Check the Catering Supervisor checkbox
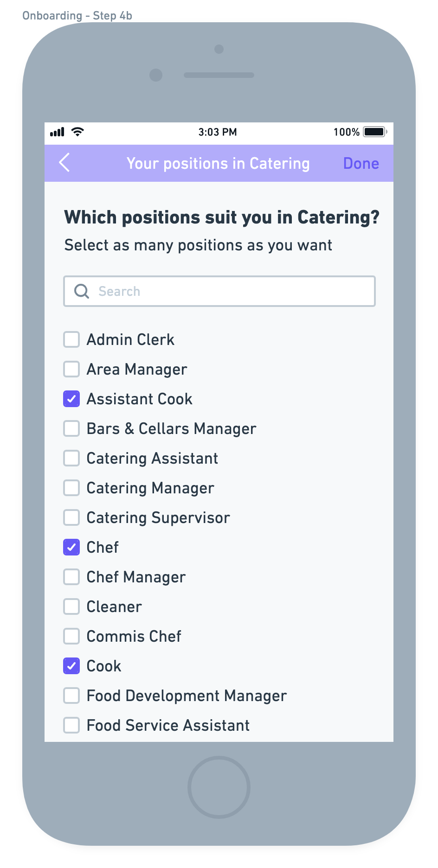 71,517
